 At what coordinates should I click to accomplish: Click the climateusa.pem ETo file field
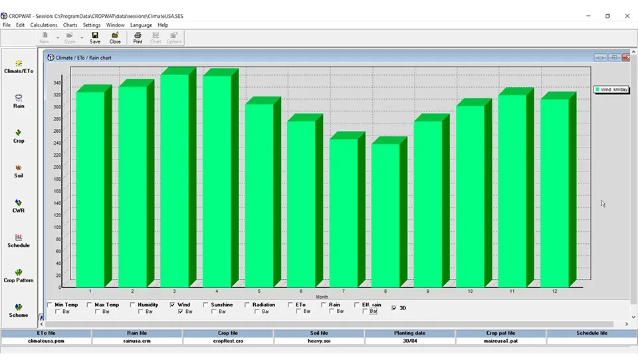[46, 341]
